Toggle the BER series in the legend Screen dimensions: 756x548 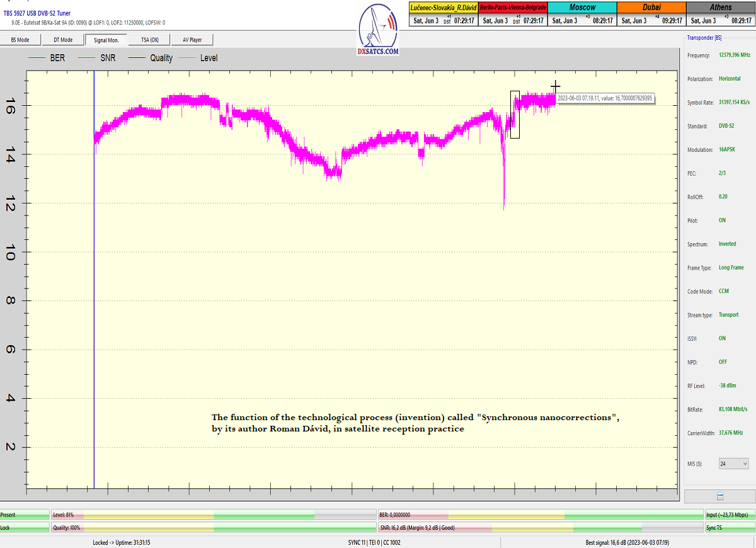48,58
